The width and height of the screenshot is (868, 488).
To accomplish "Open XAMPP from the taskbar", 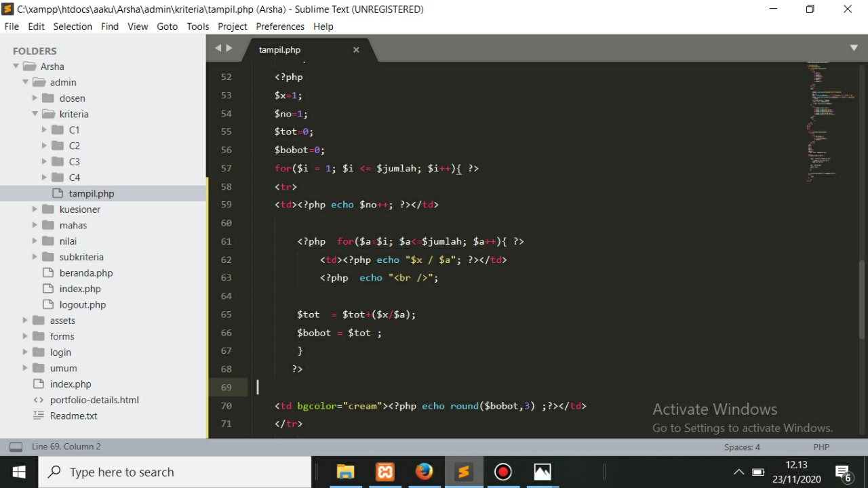I will [x=384, y=472].
